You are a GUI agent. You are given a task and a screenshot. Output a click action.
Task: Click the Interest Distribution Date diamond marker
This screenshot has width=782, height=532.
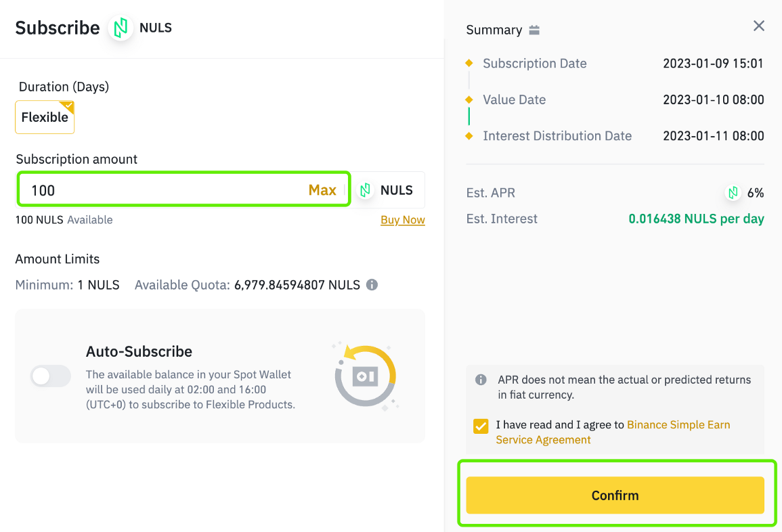(469, 135)
